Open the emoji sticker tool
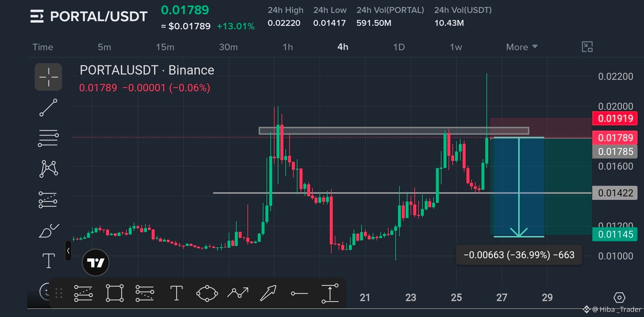 point(45,291)
